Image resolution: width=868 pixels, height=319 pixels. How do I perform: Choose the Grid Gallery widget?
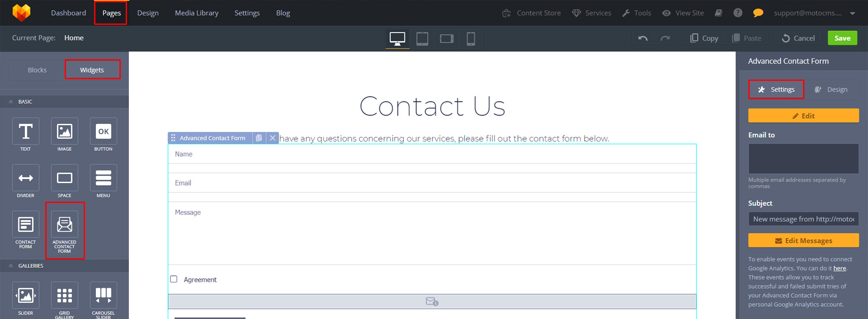point(64,296)
